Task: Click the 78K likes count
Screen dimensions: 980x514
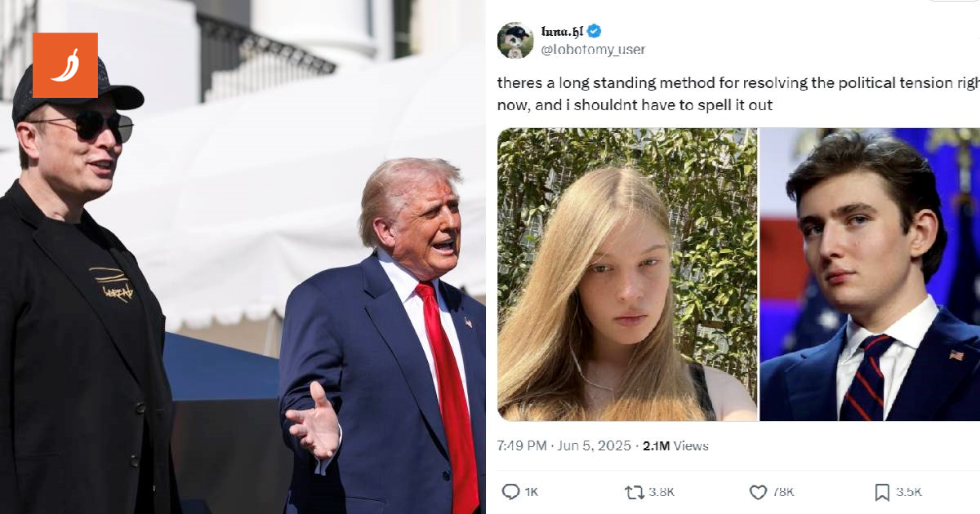Action: [783, 492]
